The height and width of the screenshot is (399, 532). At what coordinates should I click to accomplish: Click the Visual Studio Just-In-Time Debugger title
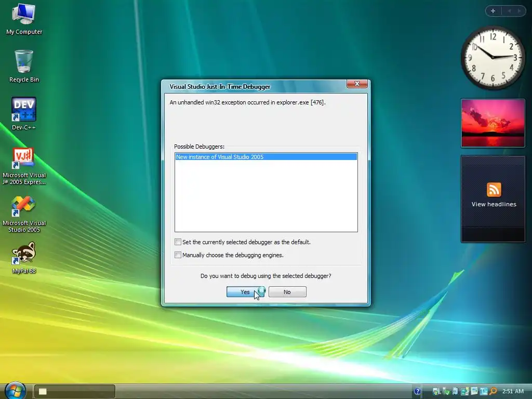click(x=220, y=87)
